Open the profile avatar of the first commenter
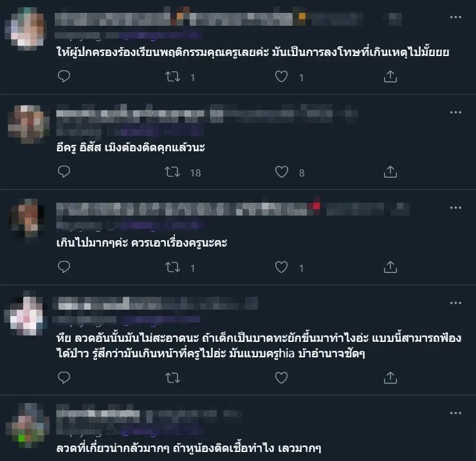The height and width of the screenshot is (461, 476). coord(27,28)
